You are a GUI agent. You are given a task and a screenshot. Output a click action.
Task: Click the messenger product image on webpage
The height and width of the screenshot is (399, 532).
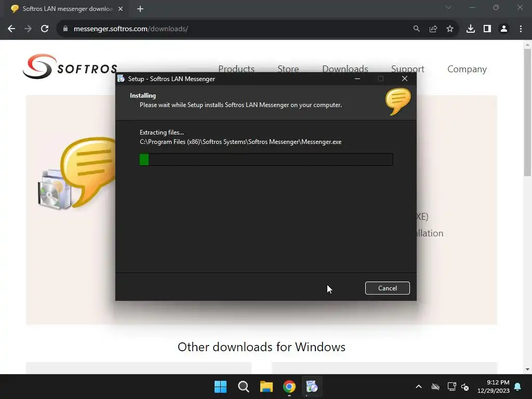77,173
